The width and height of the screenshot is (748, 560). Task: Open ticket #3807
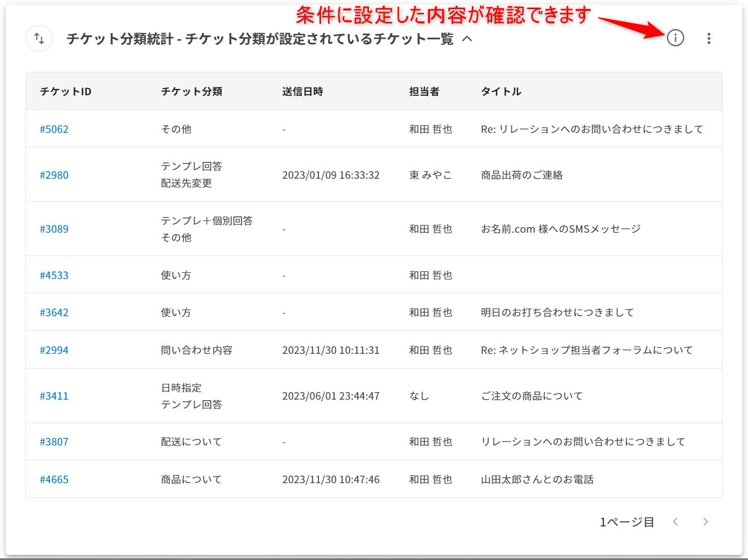pyautogui.click(x=54, y=442)
